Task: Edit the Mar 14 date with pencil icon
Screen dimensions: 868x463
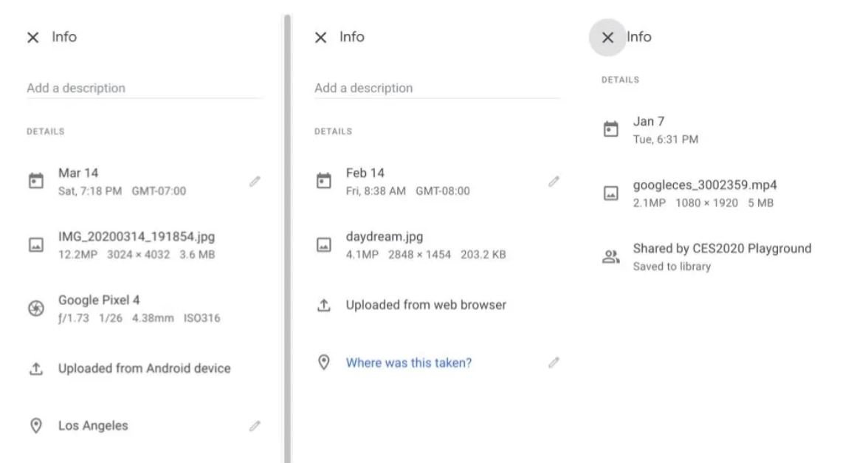Action: [255, 181]
